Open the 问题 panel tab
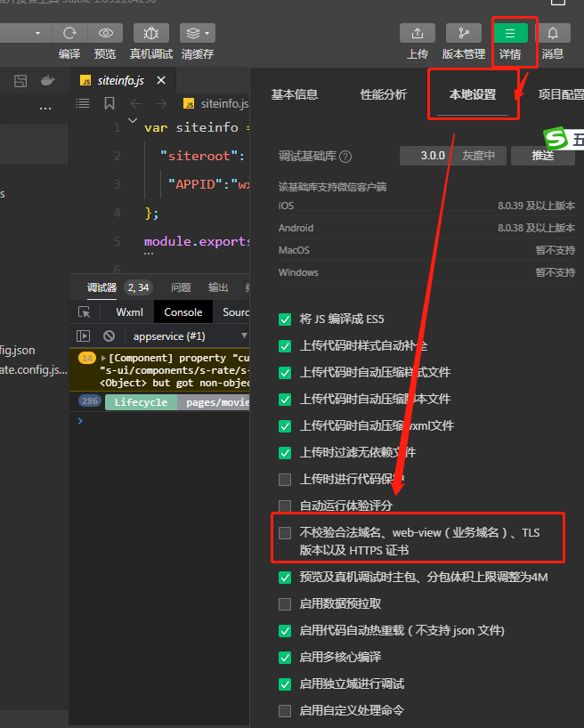This screenshot has height=728, width=584. pyautogui.click(x=181, y=287)
